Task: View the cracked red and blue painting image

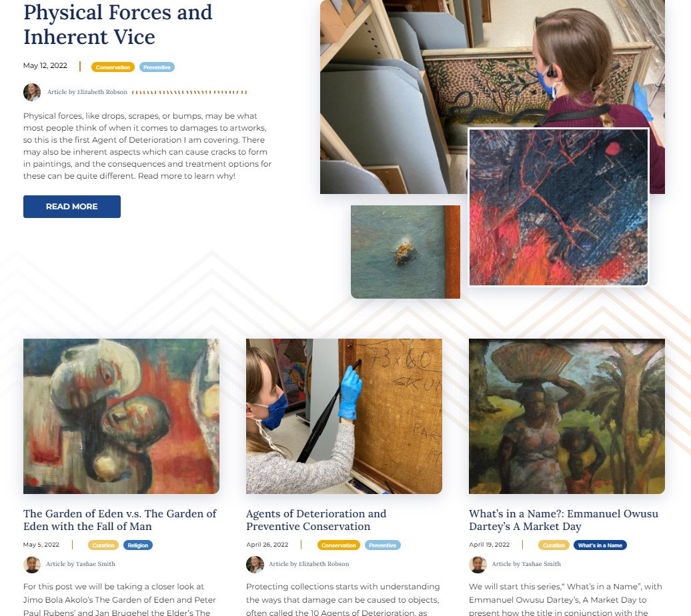Action: tap(558, 207)
